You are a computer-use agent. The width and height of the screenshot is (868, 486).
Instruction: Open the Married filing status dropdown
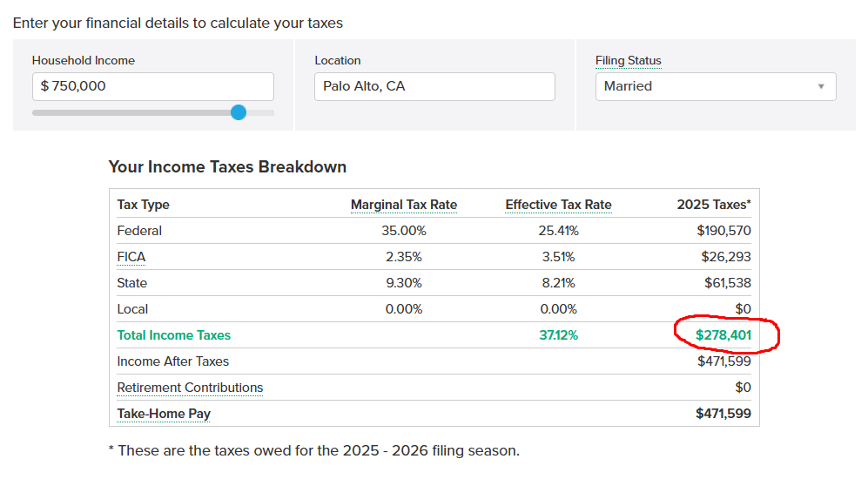coord(705,86)
